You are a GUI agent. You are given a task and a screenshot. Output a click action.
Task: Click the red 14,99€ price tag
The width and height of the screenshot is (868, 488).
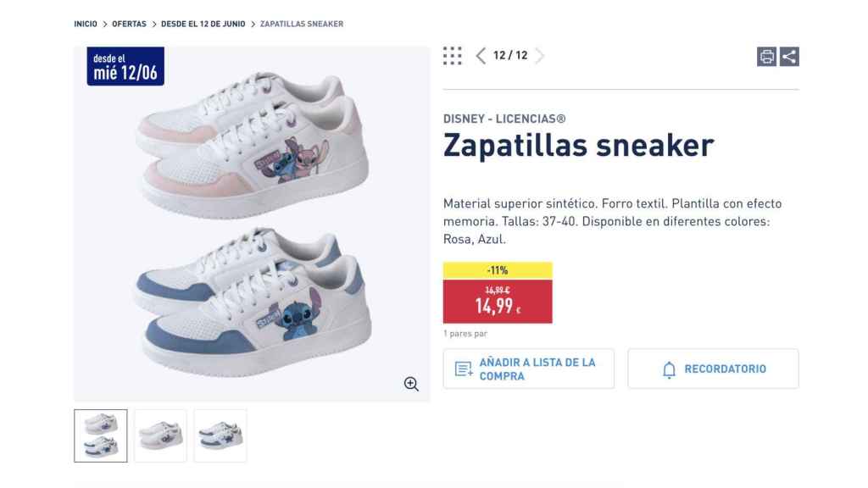pyautogui.click(x=498, y=300)
